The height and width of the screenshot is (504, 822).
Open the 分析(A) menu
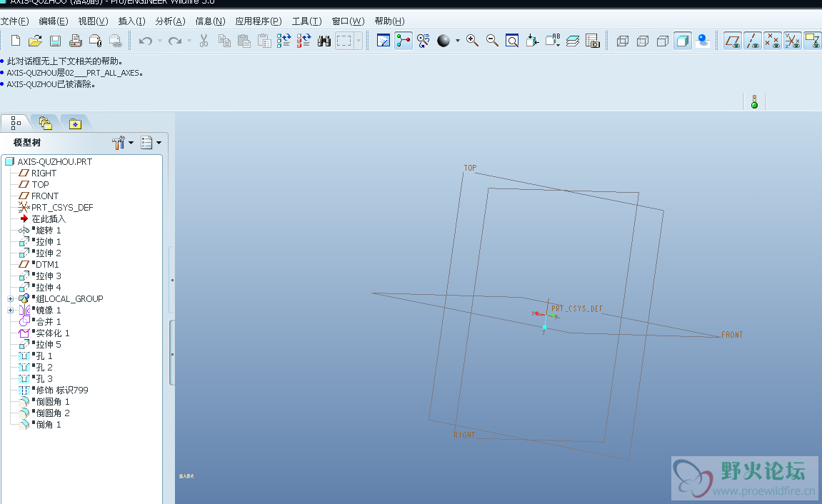coord(171,21)
